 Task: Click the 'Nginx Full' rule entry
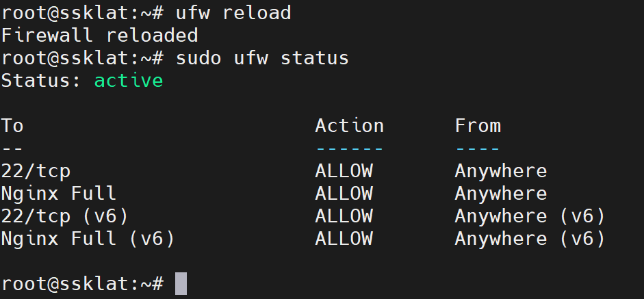coord(59,194)
